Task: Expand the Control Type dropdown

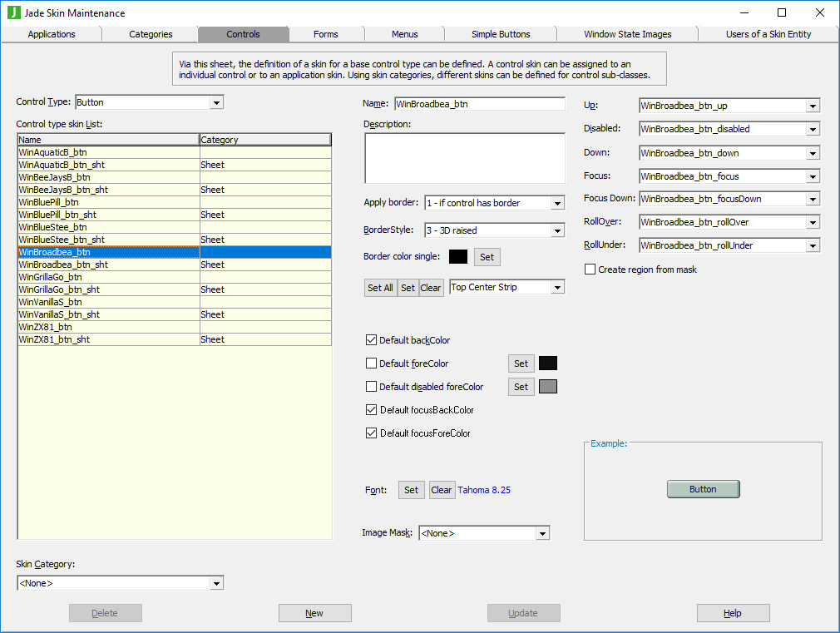Action: 216,103
